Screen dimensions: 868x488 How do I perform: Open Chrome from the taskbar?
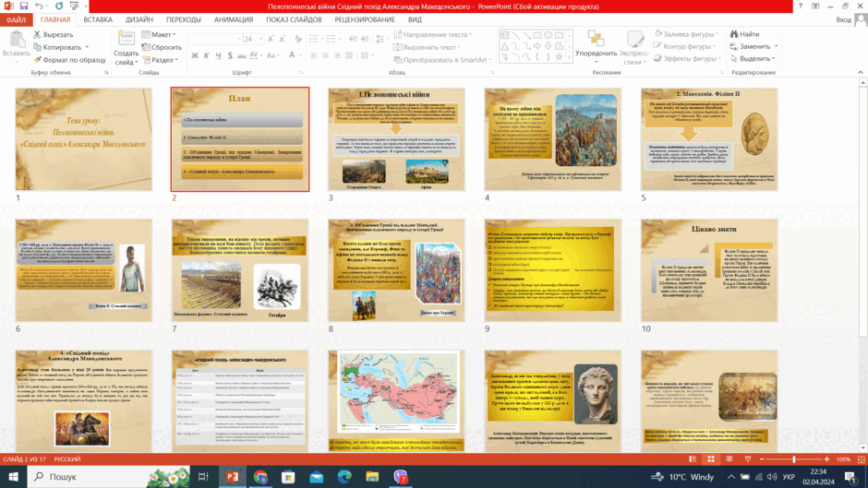click(x=260, y=476)
